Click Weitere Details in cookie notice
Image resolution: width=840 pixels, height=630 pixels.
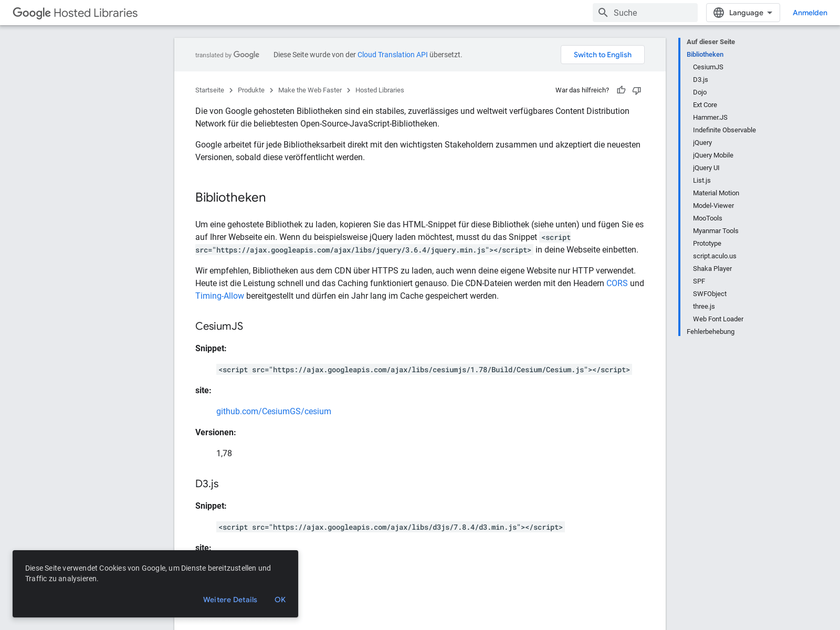(230, 600)
